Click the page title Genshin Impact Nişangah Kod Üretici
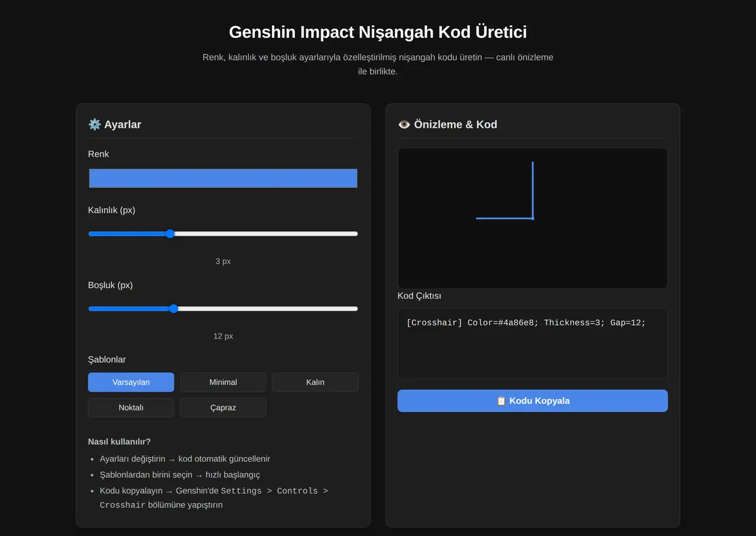The width and height of the screenshot is (756, 536). (x=378, y=32)
